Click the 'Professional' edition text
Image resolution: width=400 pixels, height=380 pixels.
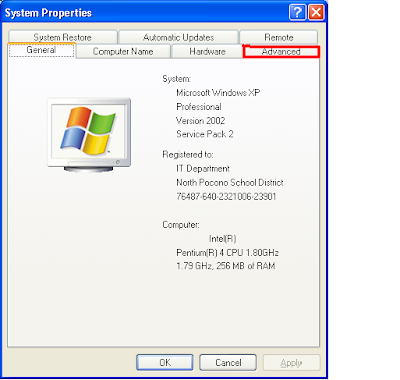(x=199, y=107)
